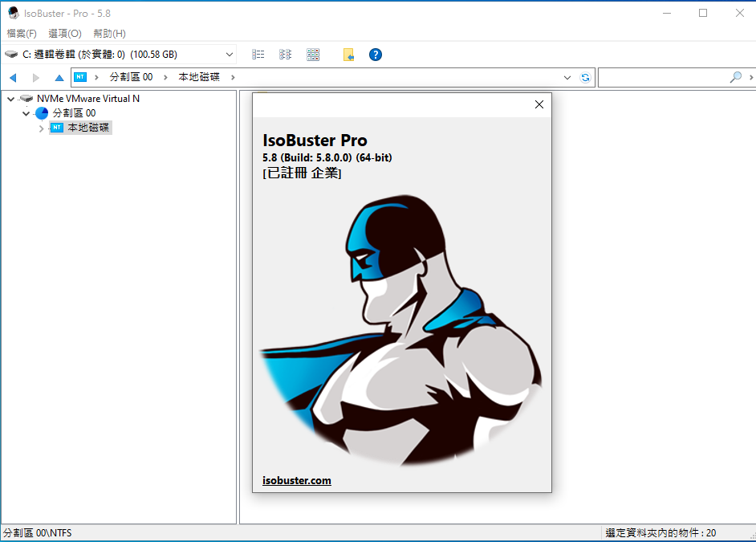756x542 pixels.
Task: Open the drive selection dropdown for C: 邏輯卷冊
Action: [x=230, y=55]
